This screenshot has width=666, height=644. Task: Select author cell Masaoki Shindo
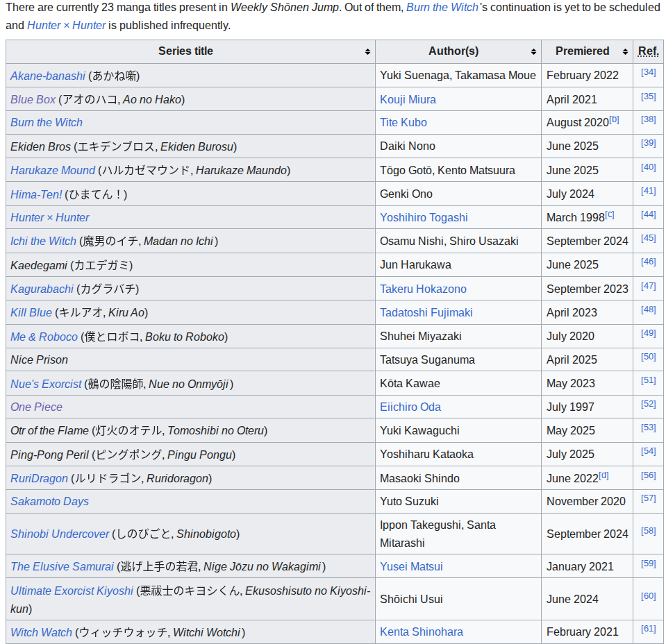(458, 478)
